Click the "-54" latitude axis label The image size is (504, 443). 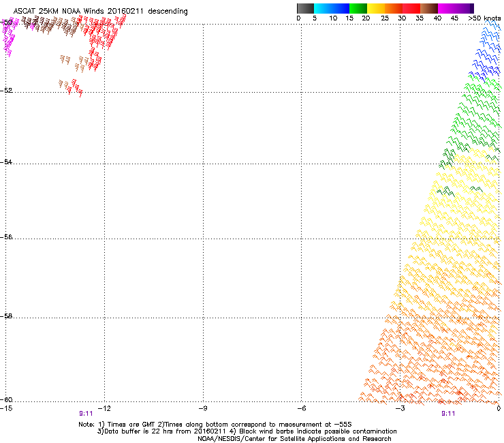(6, 162)
